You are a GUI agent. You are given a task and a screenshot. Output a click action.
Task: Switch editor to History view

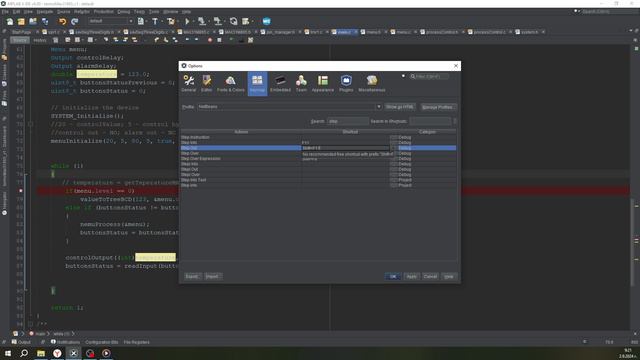tap(40, 40)
